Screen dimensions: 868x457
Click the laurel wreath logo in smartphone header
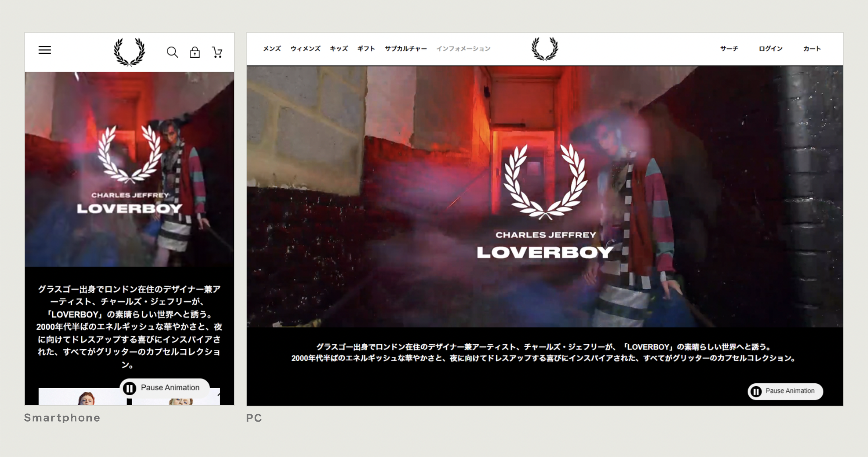point(129,52)
